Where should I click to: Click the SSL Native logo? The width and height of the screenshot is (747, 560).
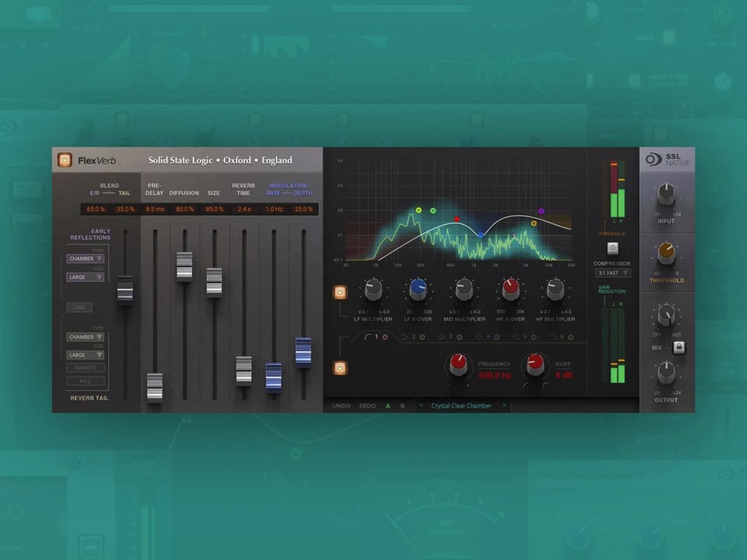pos(668,159)
